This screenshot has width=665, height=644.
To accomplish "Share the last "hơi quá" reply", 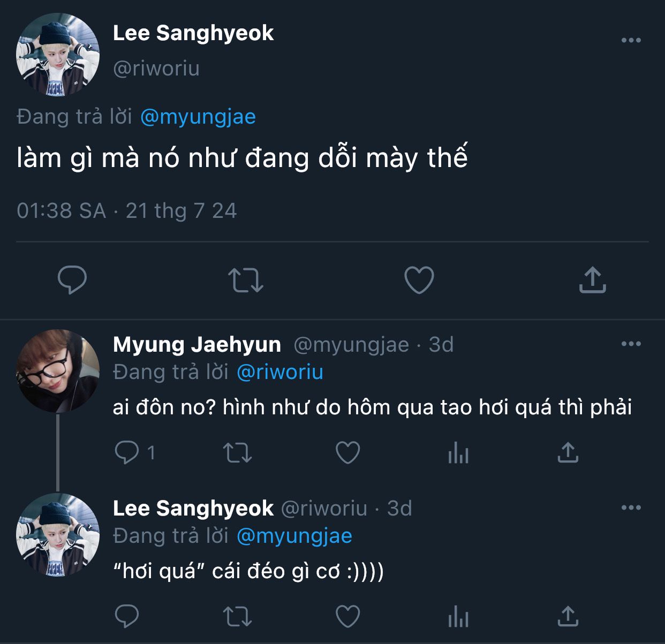I will 568,616.
